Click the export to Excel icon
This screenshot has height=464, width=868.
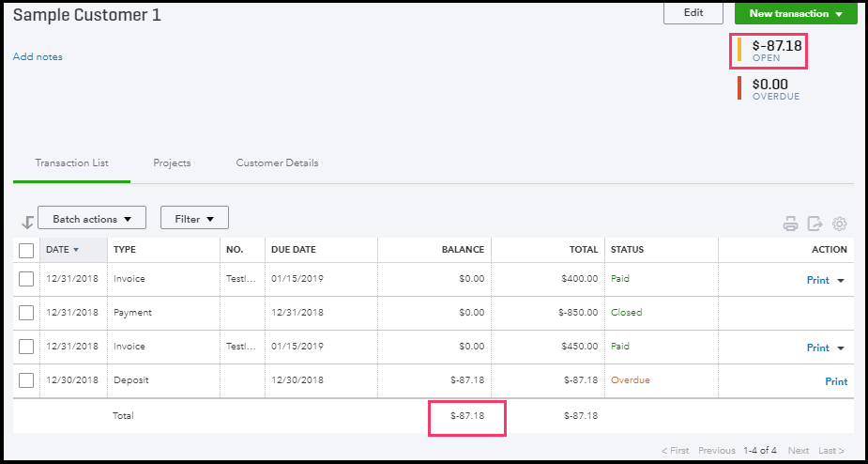[x=815, y=224]
